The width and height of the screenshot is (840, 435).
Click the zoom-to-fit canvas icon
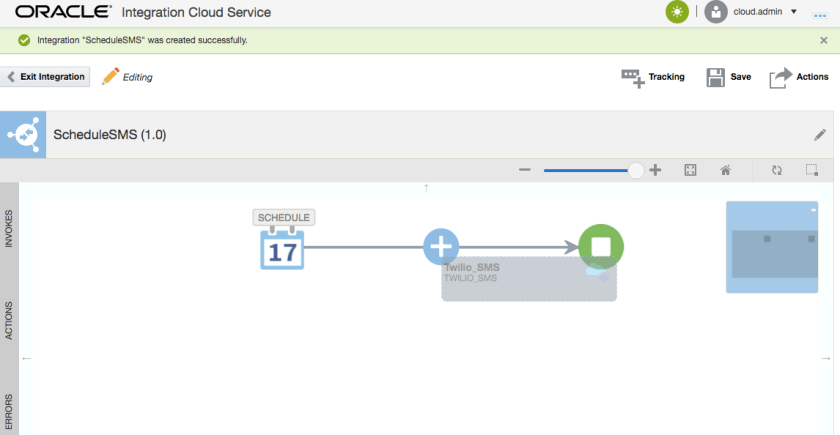pyautogui.click(x=690, y=171)
